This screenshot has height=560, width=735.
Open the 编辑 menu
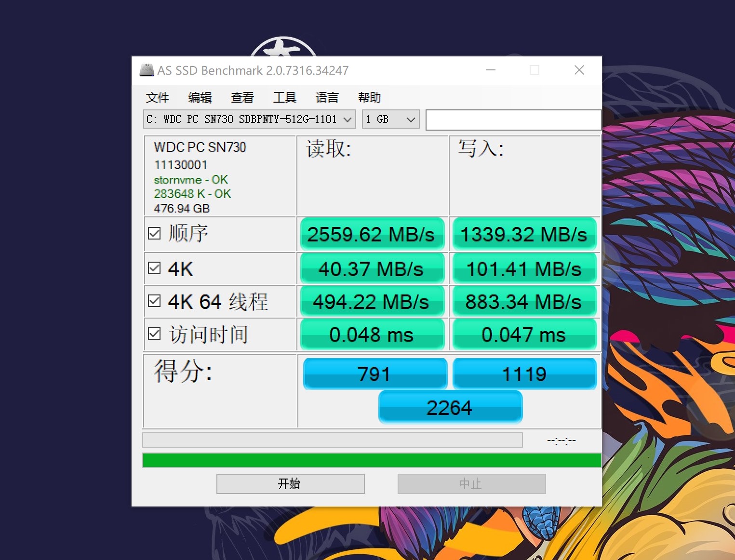coord(200,97)
